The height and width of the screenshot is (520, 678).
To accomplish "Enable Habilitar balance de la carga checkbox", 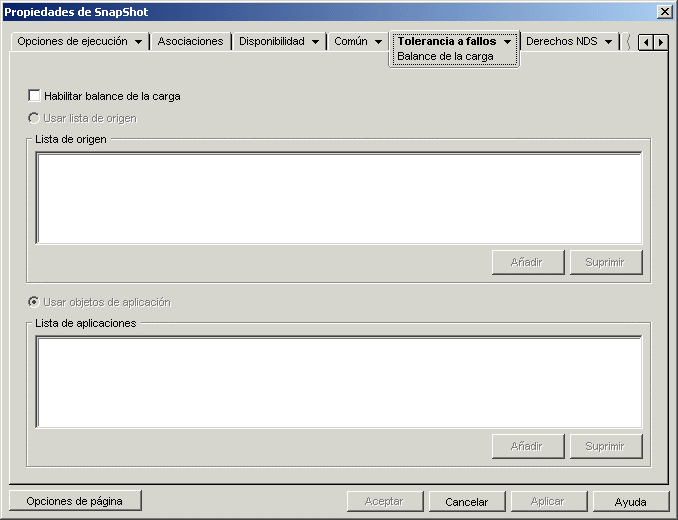I will pos(34,96).
